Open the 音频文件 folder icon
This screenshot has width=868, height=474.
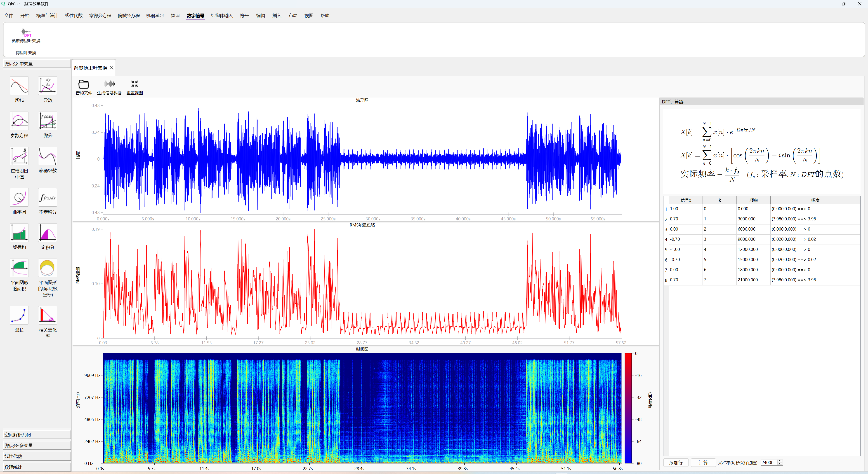[x=84, y=84]
